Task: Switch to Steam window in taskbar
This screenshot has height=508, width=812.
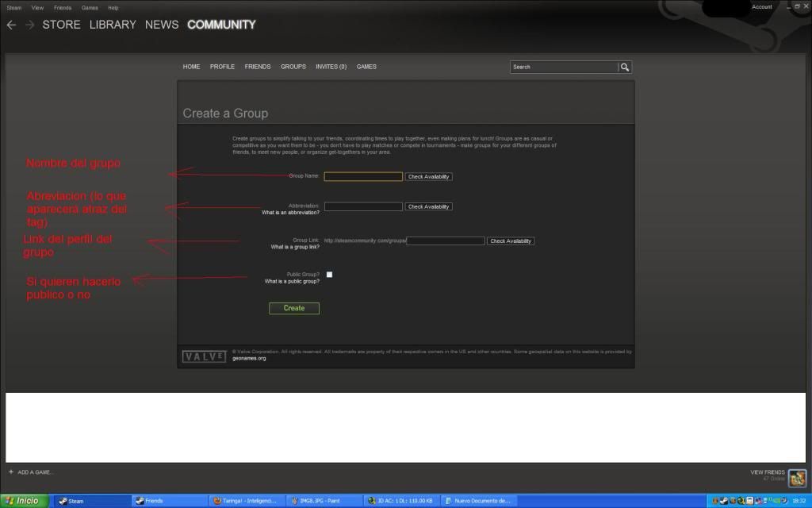Action: click(92, 501)
